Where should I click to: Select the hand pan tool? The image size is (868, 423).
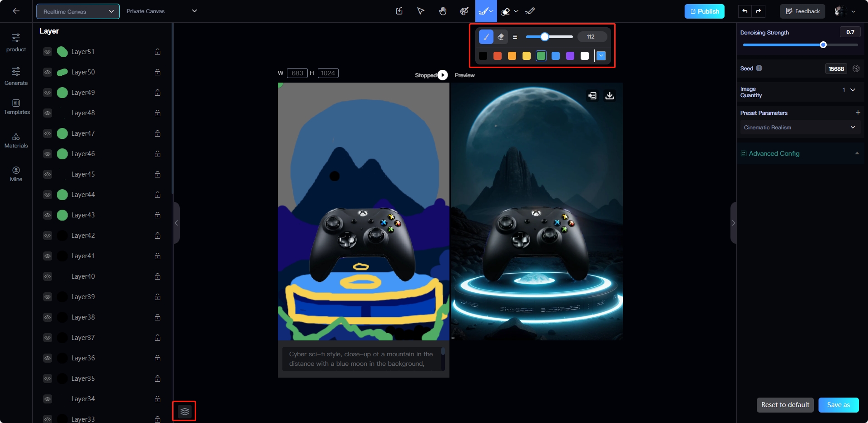click(x=443, y=11)
